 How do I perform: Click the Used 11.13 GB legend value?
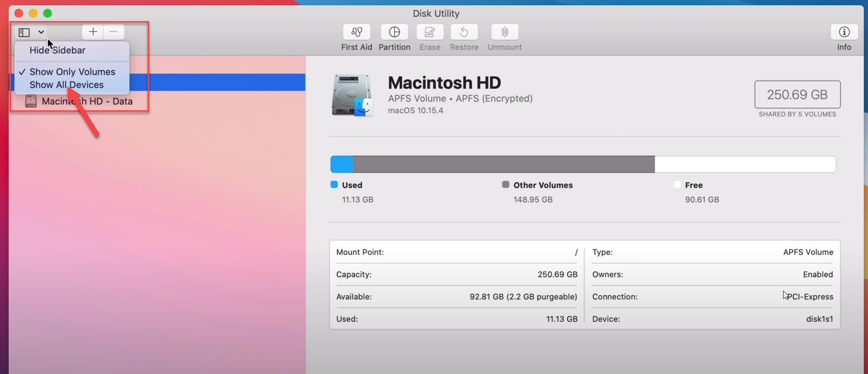[357, 199]
